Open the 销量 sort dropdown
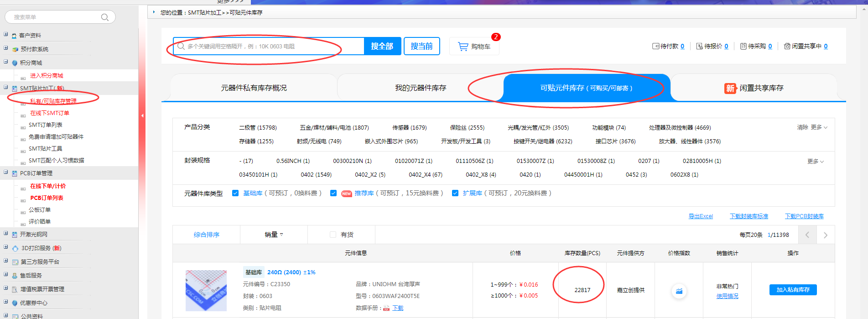The width and height of the screenshot is (868, 319). coord(274,235)
